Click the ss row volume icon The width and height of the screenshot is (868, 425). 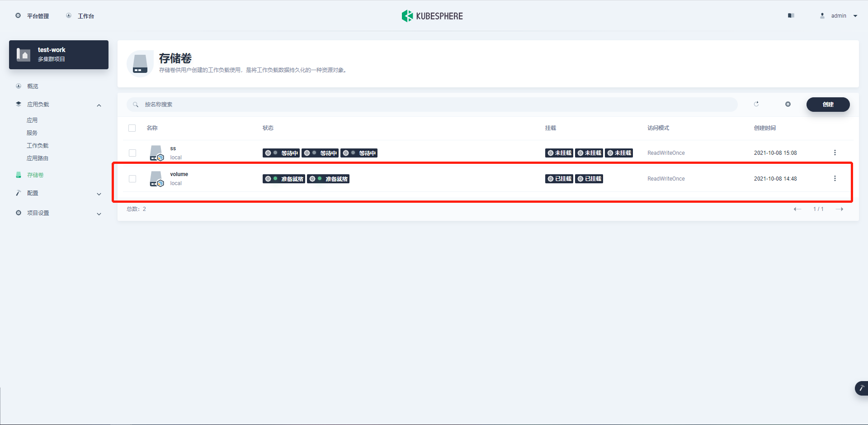click(156, 153)
